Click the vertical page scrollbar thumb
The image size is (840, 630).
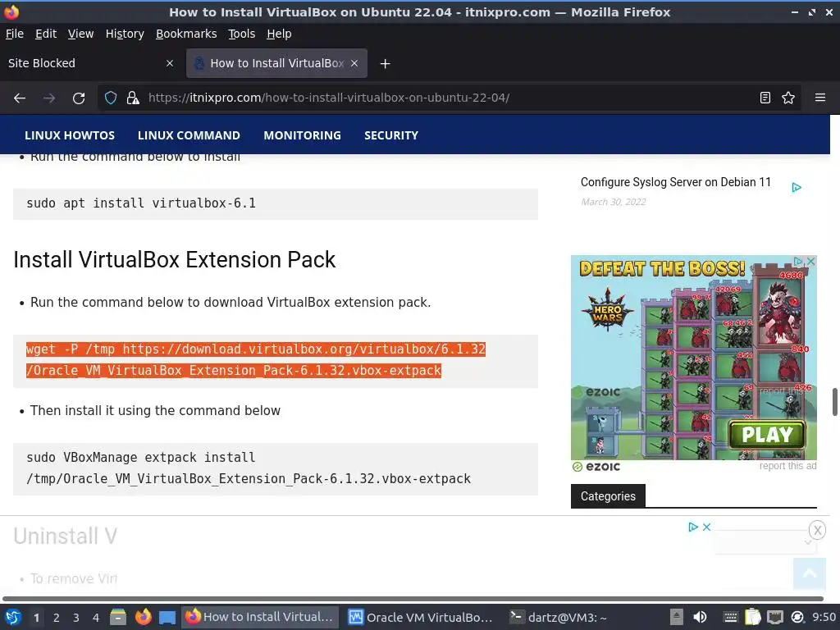(x=834, y=402)
